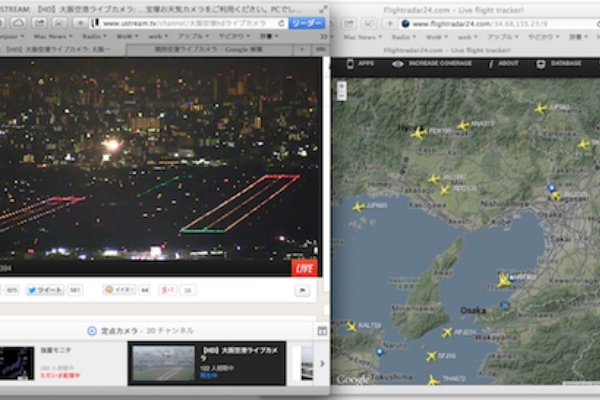Viewport: 600px width, 400px height.
Task: Open the ABOUT info item
Action: 491,63
